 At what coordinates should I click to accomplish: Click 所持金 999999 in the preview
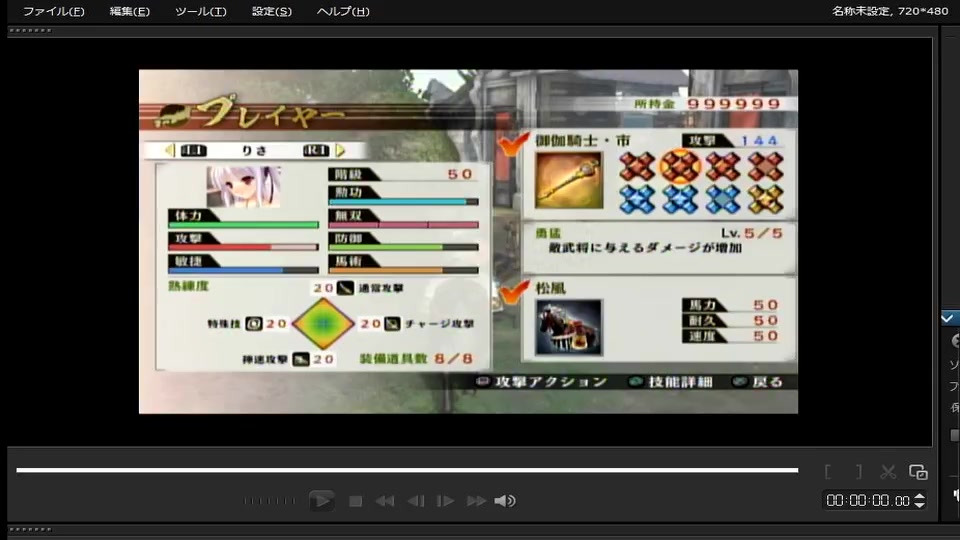point(707,104)
